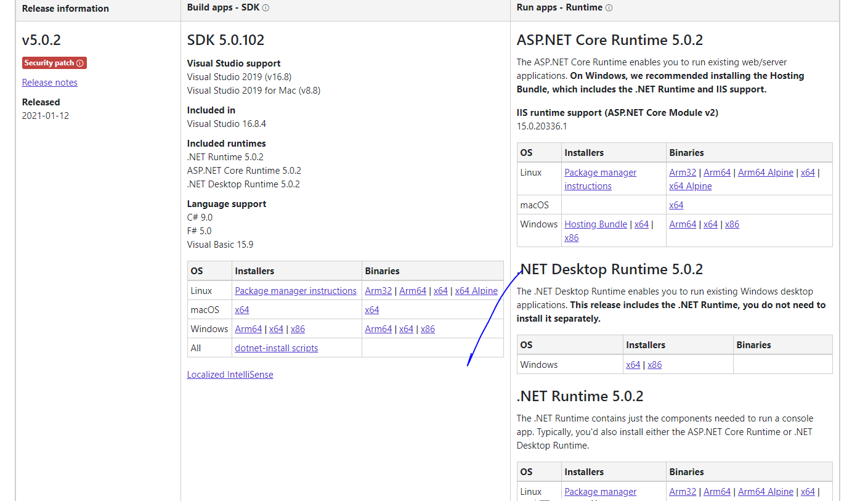868x501 pixels.
Task: Open the Release notes link for v5.0.2
Action: click(50, 83)
